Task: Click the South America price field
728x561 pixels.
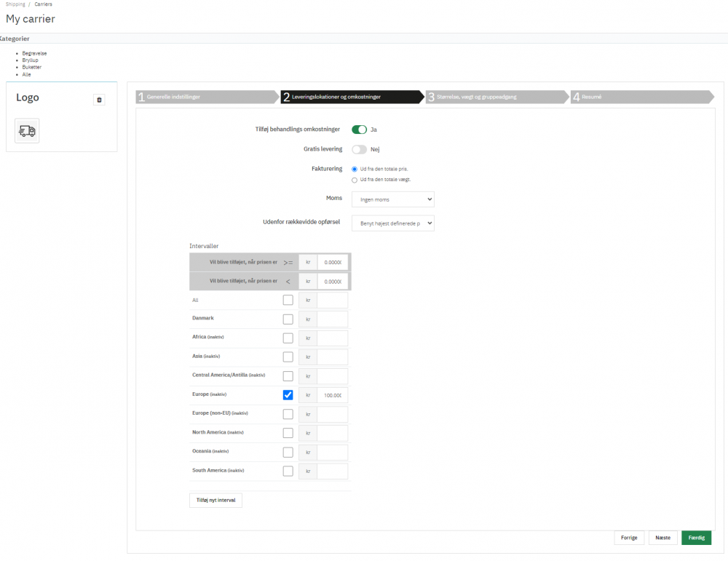Action: pyautogui.click(x=333, y=471)
